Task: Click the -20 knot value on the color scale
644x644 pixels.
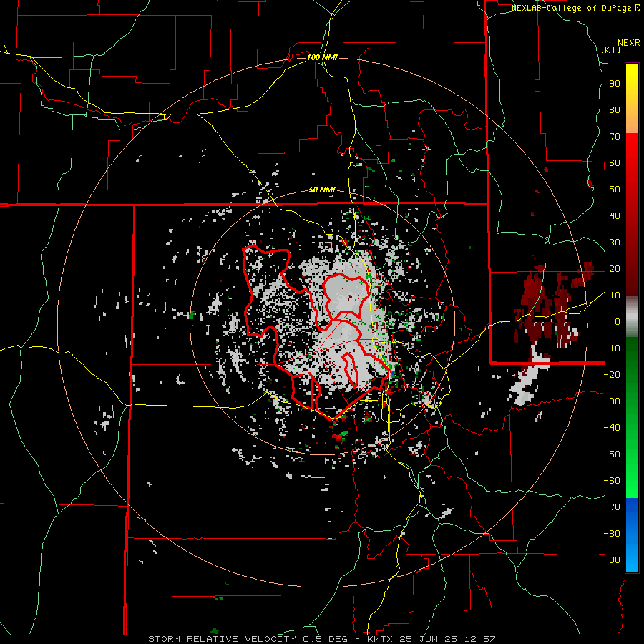Action: tap(612, 374)
